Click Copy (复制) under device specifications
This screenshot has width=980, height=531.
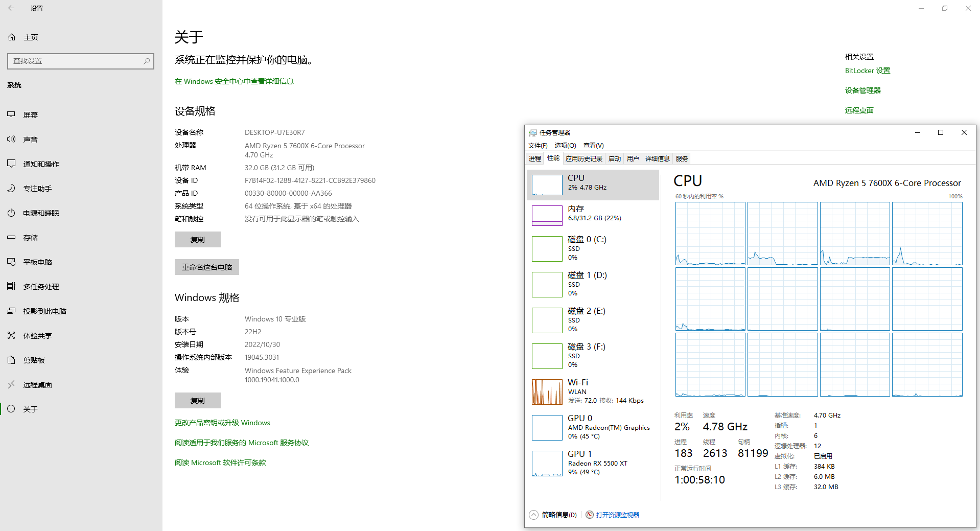(198, 240)
